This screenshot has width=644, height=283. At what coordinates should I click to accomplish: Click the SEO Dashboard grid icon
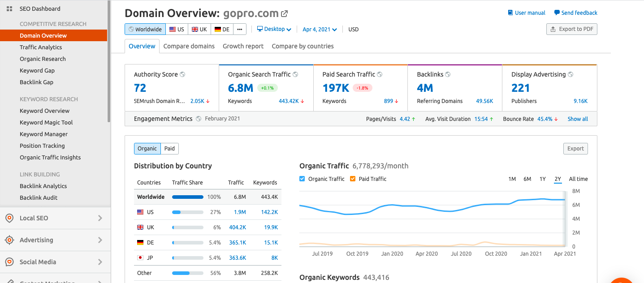click(9, 9)
